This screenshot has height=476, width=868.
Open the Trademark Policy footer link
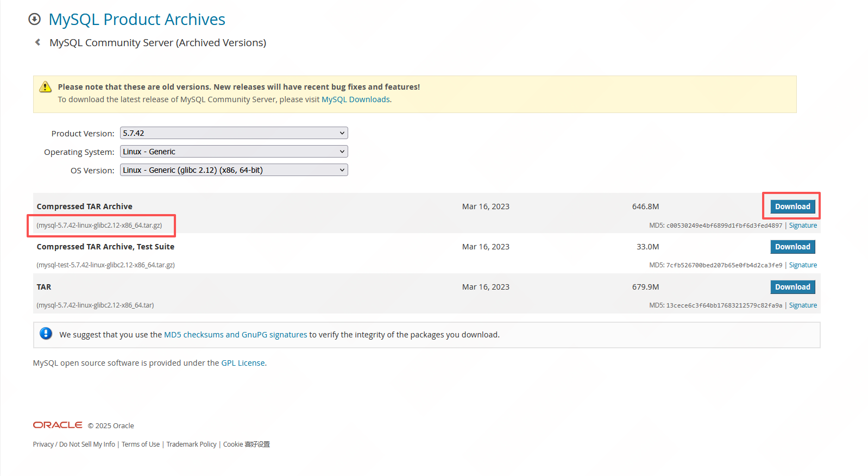pyautogui.click(x=191, y=444)
